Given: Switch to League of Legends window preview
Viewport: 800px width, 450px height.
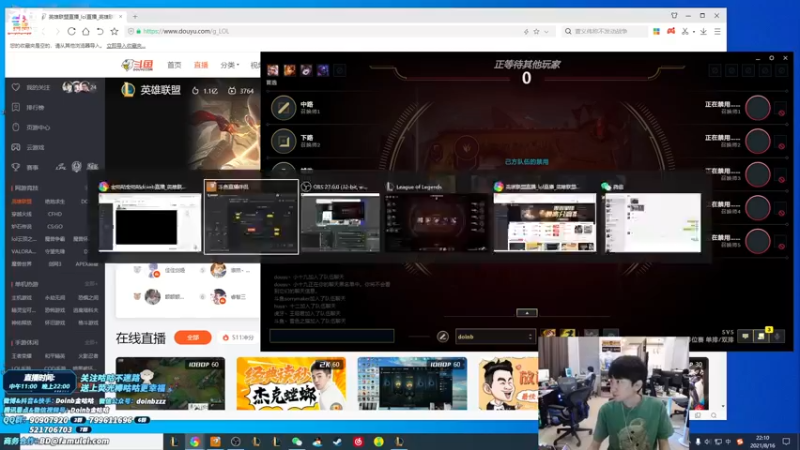Looking at the screenshot, I should pos(436,222).
